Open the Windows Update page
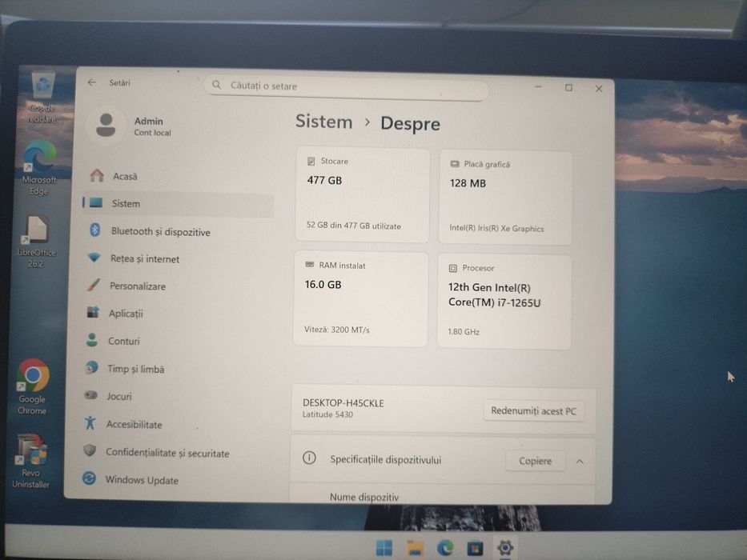747x560 pixels. tap(142, 480)
